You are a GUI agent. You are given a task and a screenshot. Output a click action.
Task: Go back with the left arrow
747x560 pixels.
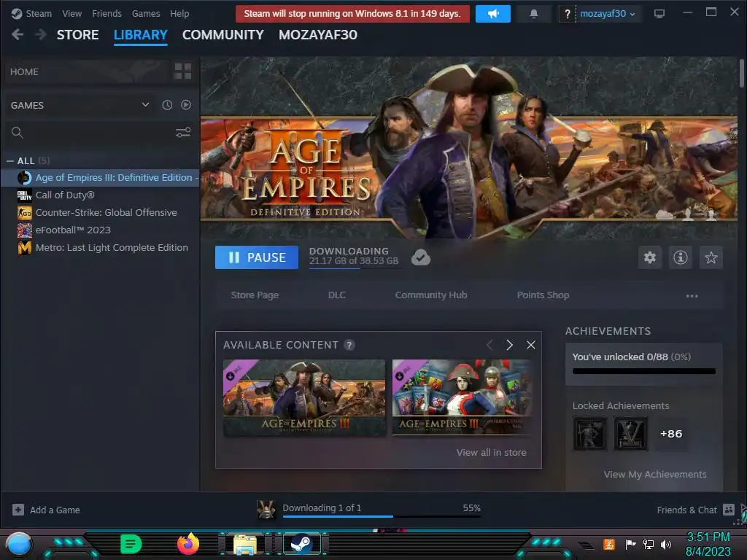[18, 34]
